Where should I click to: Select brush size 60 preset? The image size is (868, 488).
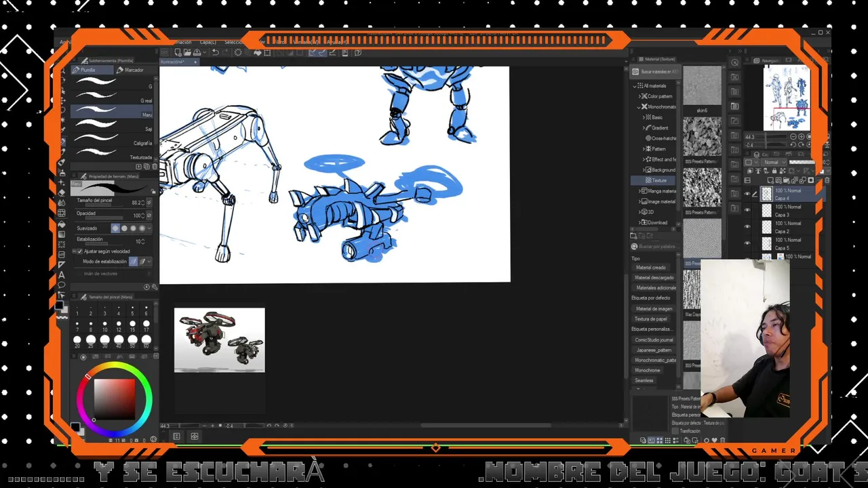(146, 341)
